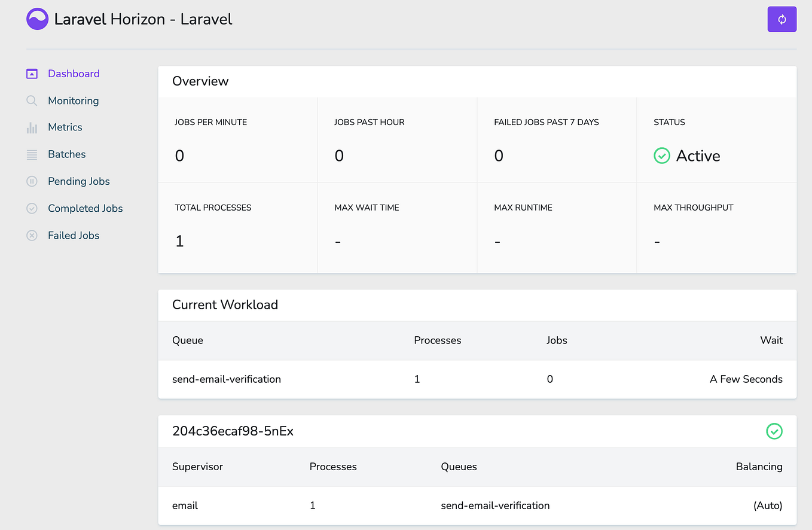Click the green Active status checkmark

(x=661, y=156)
